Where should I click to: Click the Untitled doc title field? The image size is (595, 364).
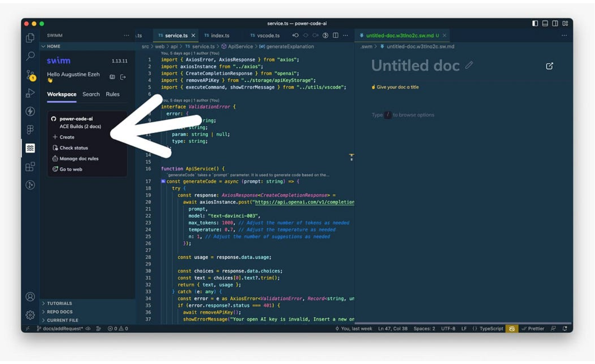(415, 65)
